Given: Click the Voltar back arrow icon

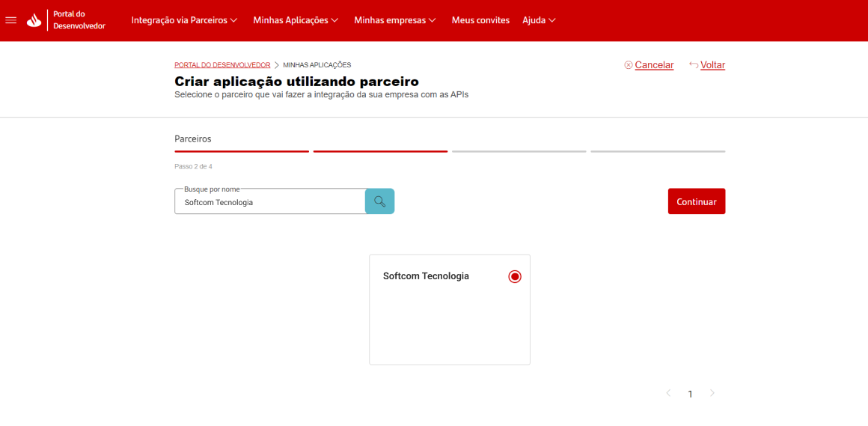Looking at the screenshot, I should [694, 65].
